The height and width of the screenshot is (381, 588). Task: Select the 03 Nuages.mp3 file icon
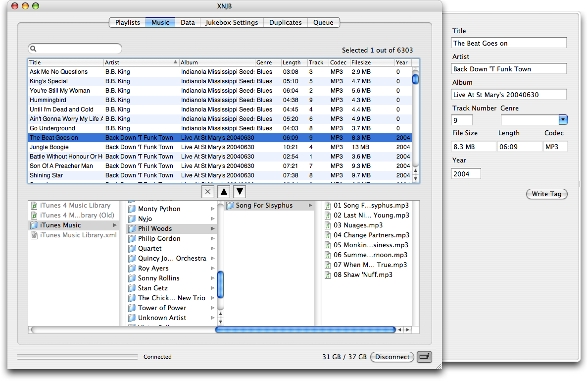(328, 225)
